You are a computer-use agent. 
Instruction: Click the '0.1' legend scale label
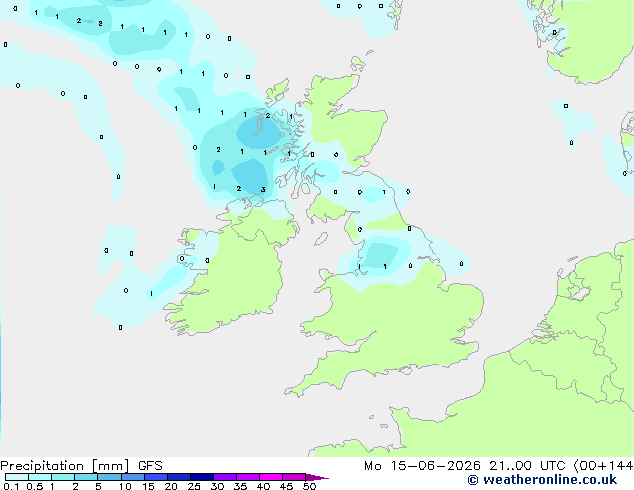pyautogui.click(x=11, y=486)
